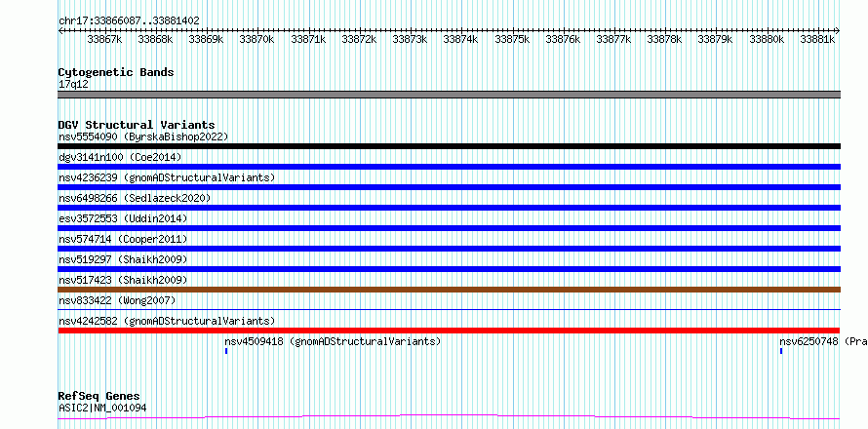Open the esv3572553 (Uddin2014) label
The width and height of the screenshot is (868, 429).
point(123,218)
